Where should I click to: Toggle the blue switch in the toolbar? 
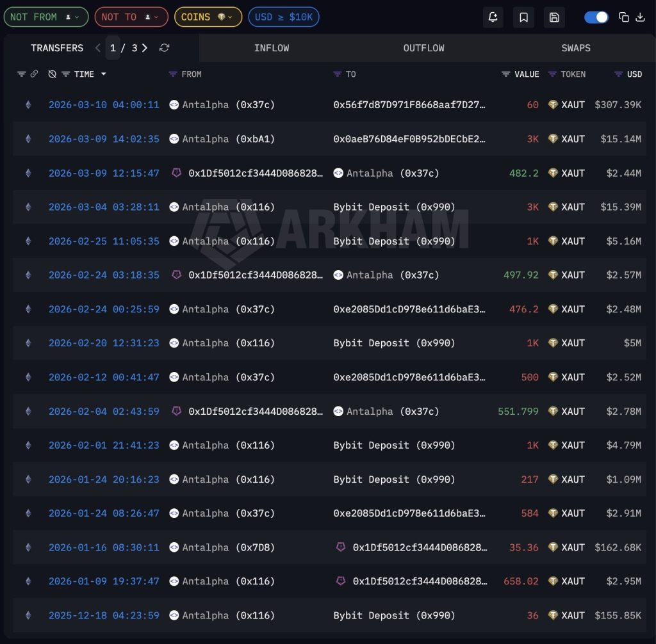[596, 17]
